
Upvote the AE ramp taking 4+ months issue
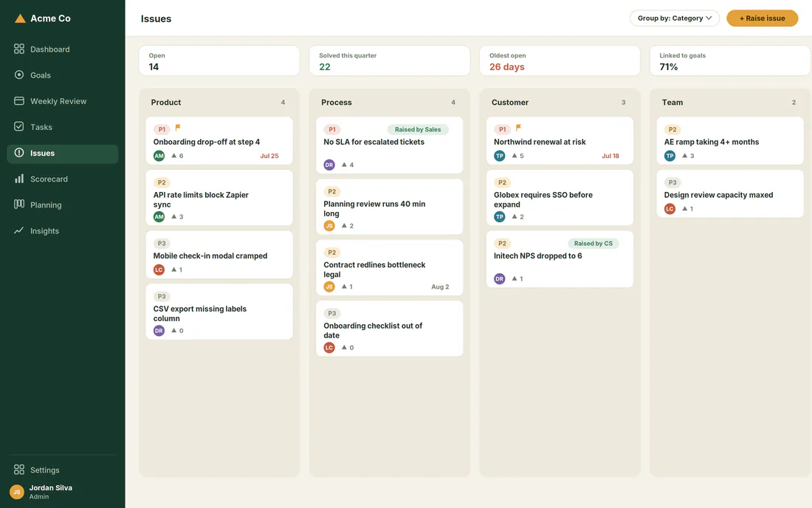(x=688, y=156)
